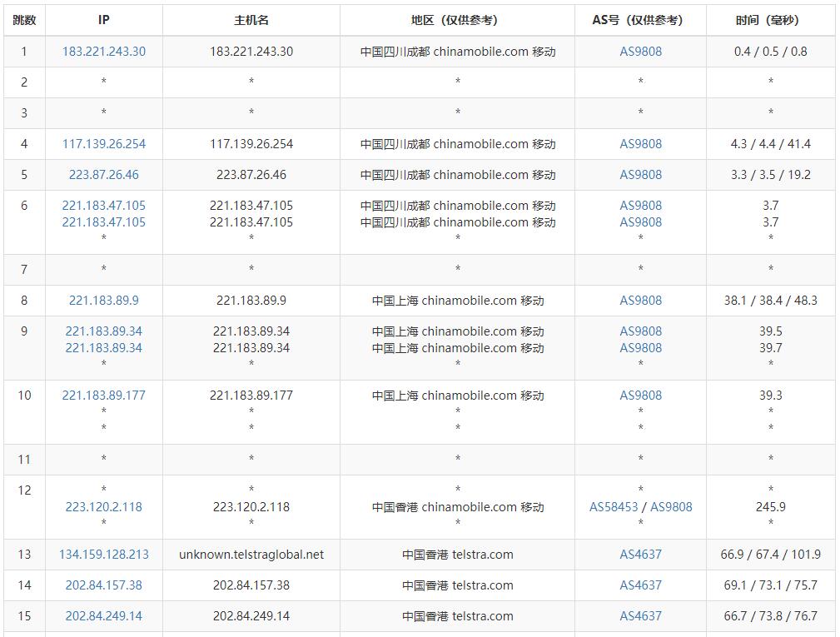Select the time value '66.9 / 67.4 / 101.9'

770,555
